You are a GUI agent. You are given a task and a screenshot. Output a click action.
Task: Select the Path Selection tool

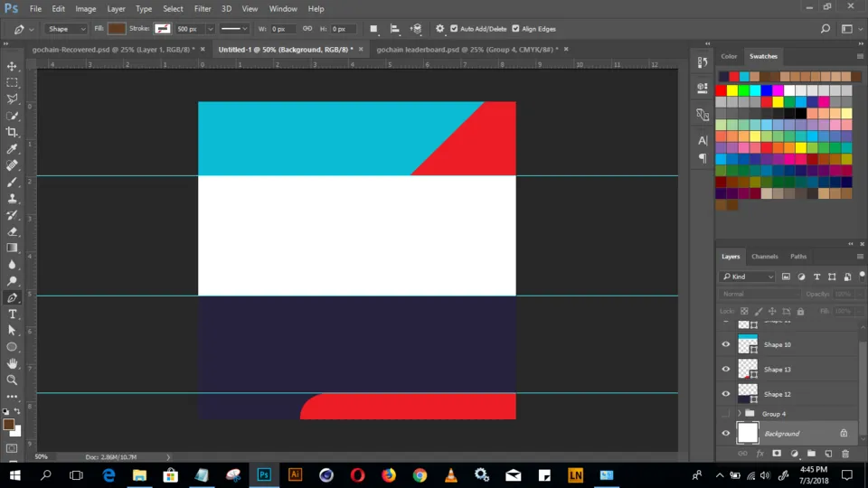pyautogui.click(x=12, y=331)
